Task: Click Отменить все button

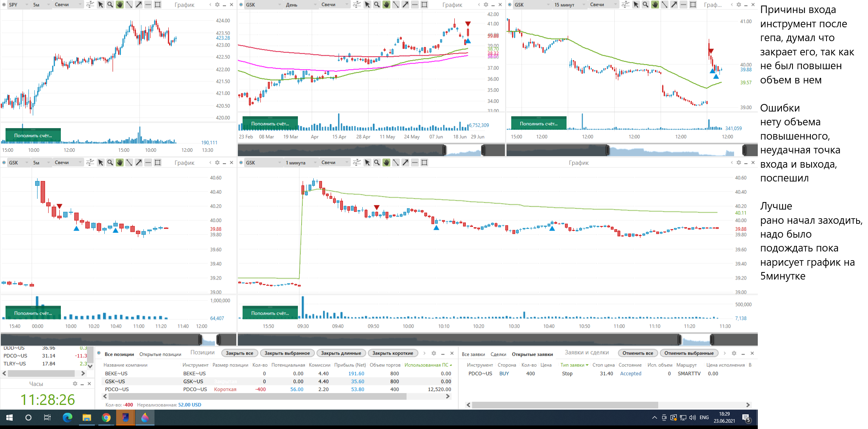Action: [x=638, y=353]
